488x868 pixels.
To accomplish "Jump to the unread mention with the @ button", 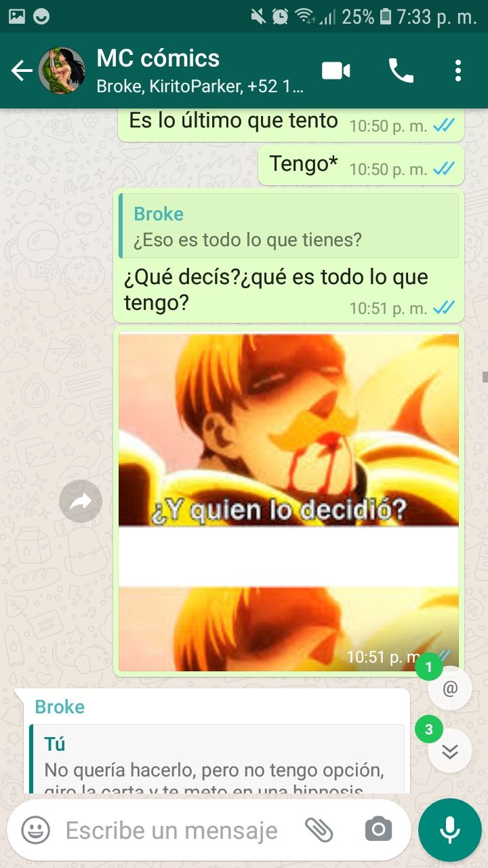I will click(450, 688).
